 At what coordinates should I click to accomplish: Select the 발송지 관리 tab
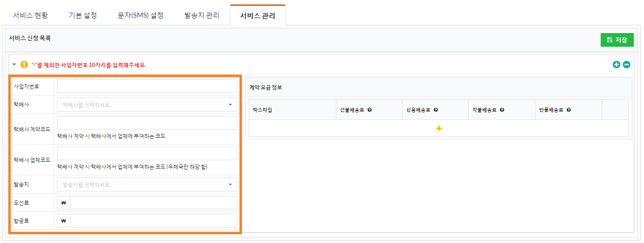[202, 15]
